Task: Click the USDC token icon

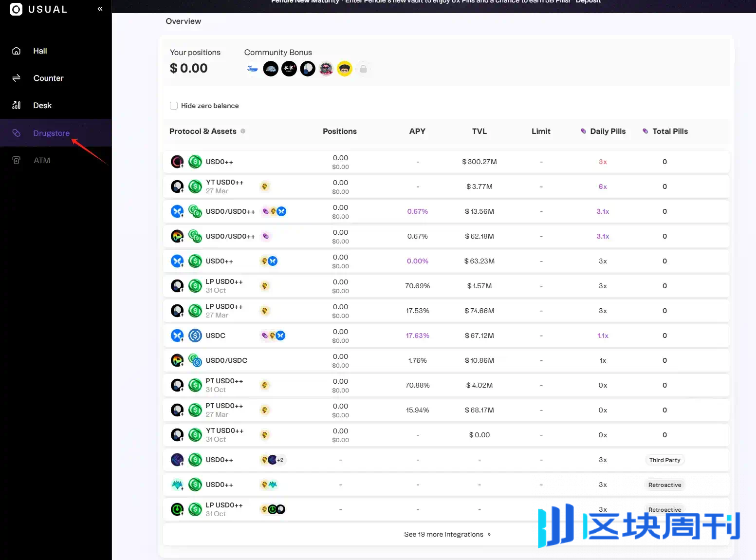Action: point(195,336)
